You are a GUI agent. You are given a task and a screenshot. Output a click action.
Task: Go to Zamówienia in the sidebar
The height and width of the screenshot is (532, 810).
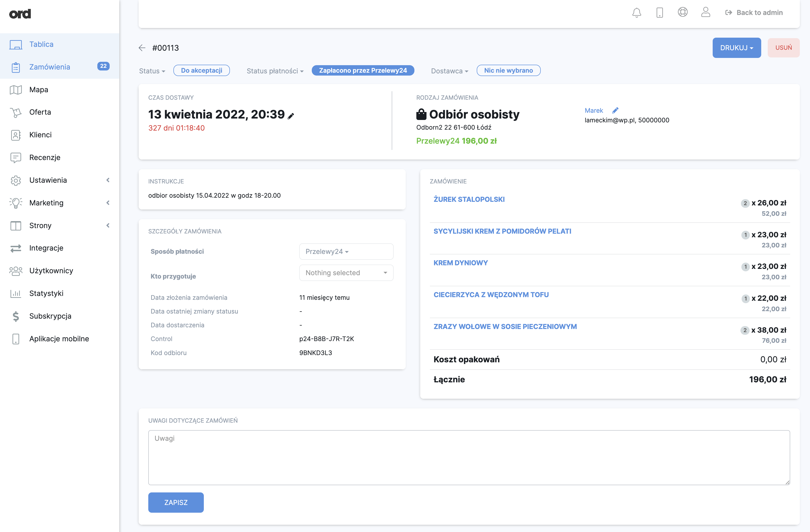[50, 67]
